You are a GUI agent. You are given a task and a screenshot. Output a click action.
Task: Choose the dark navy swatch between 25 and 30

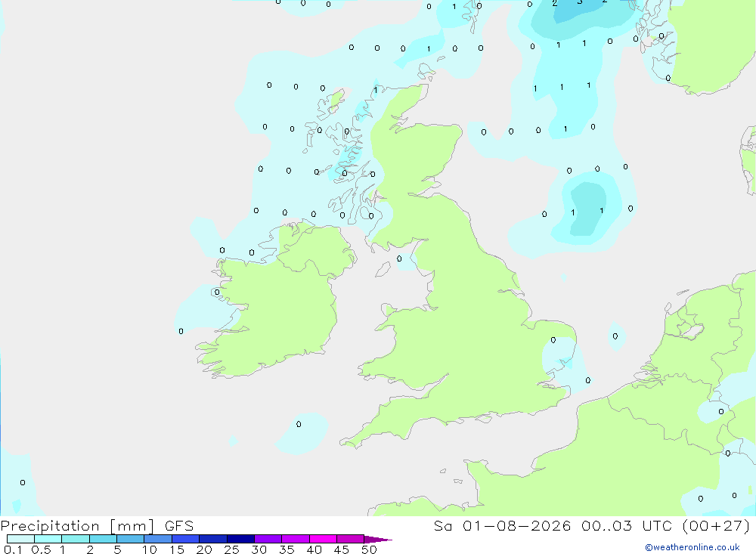pos(240,539)
